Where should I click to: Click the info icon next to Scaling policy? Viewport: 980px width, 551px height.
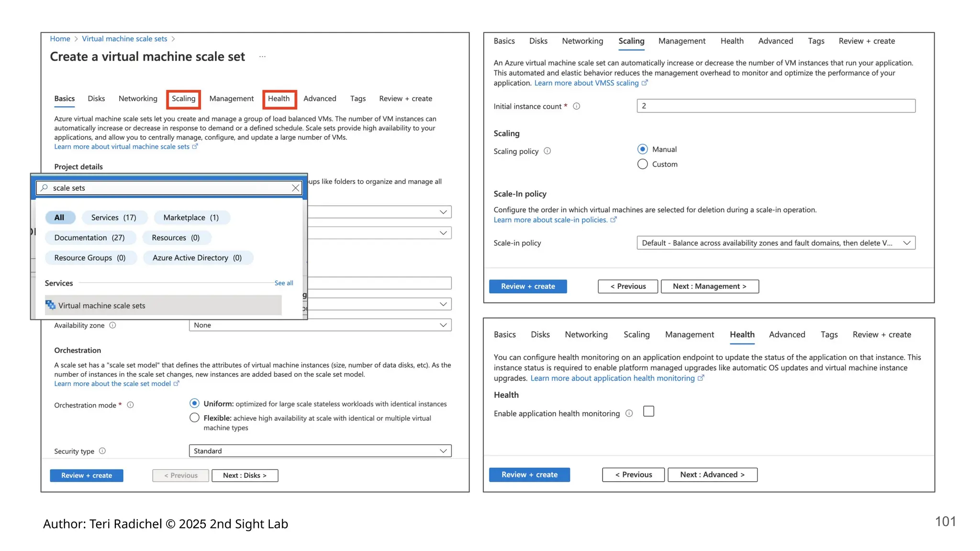click(547, 151)
